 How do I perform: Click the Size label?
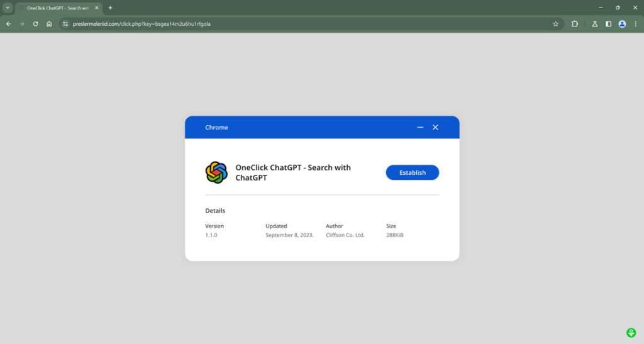pyautogui.click(x=391, y=226)
